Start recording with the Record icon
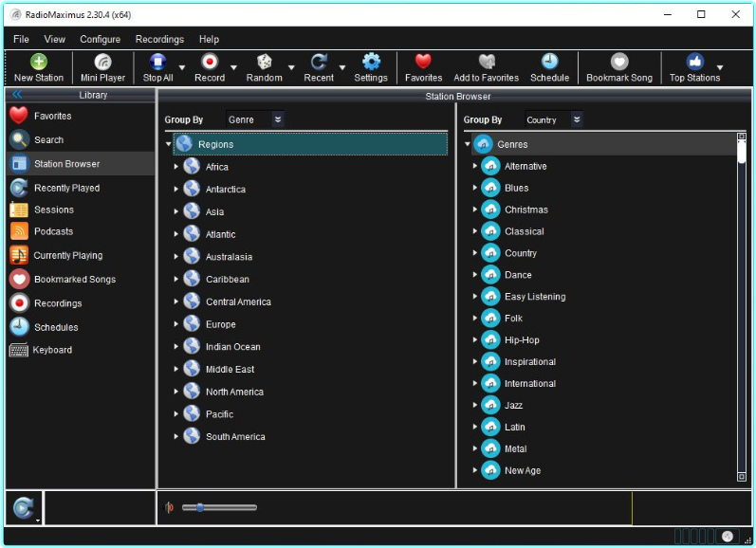Viewport: 756px width, 548px height. pos(210,63)
